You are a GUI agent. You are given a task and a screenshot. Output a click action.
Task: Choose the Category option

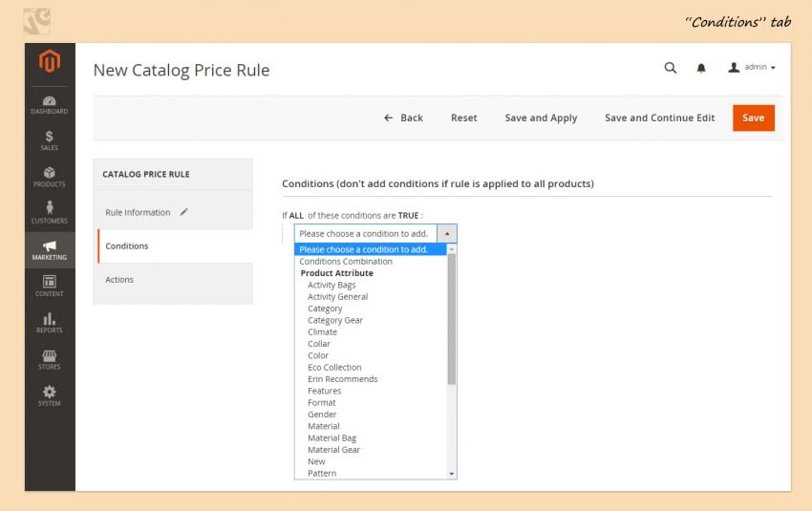pos(325,309)
